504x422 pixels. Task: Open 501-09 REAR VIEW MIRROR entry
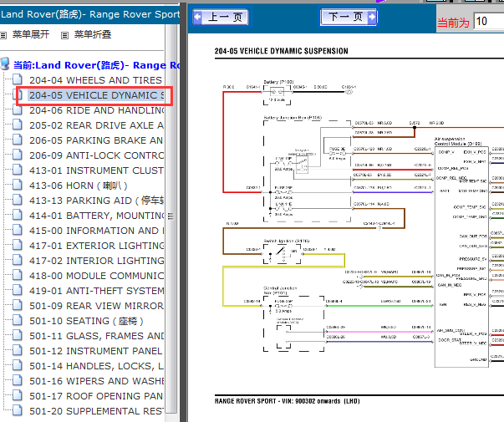point(96,306)
